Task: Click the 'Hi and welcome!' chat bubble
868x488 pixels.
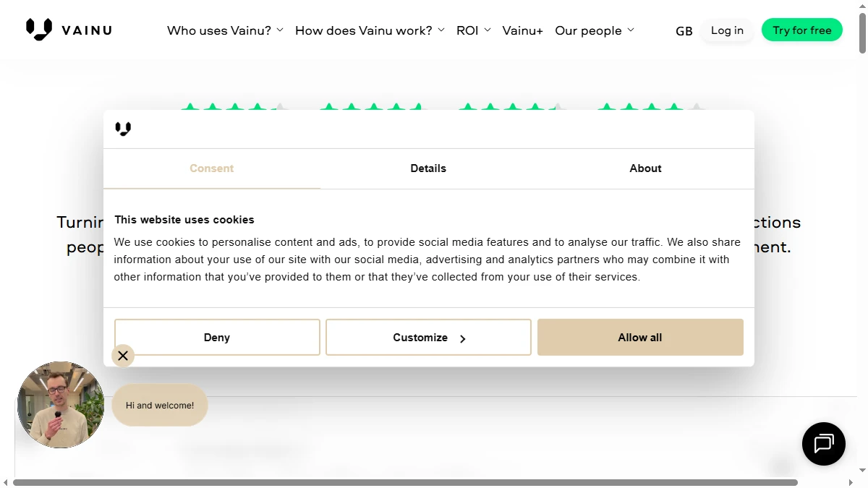Action: pyautogui.click(x=159, y=405)
